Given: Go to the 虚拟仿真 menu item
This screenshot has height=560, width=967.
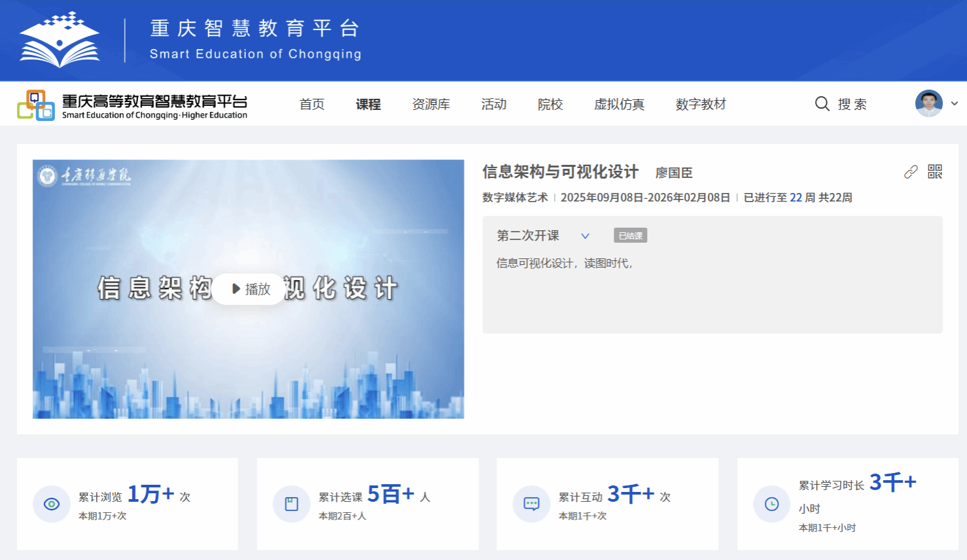Looking at the screenshot, I should 620,104.
